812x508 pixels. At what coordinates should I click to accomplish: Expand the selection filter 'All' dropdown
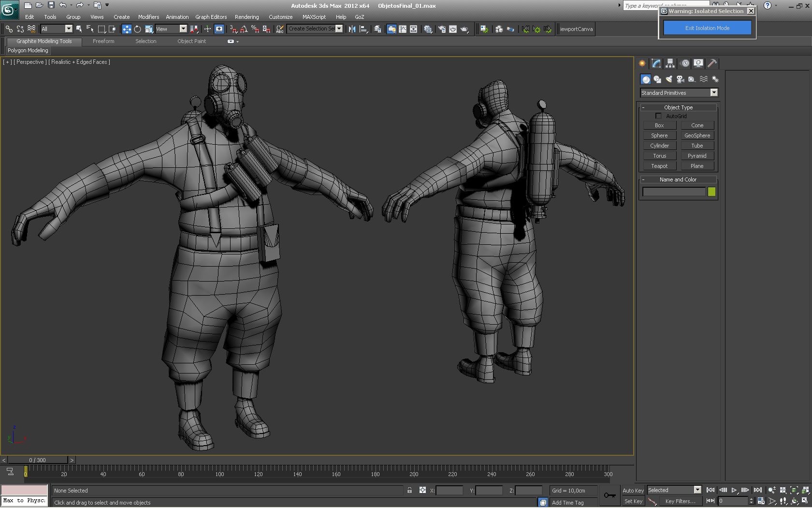(x=69, y=29)
